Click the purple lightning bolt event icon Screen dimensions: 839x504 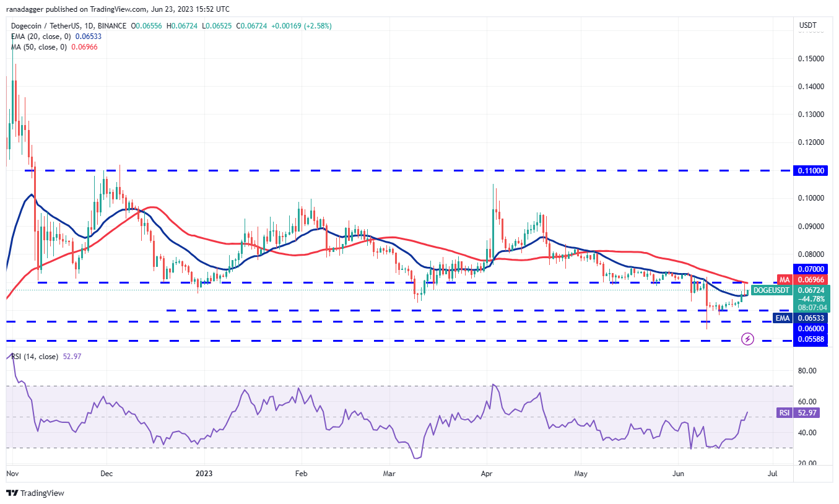click(747, 339)
